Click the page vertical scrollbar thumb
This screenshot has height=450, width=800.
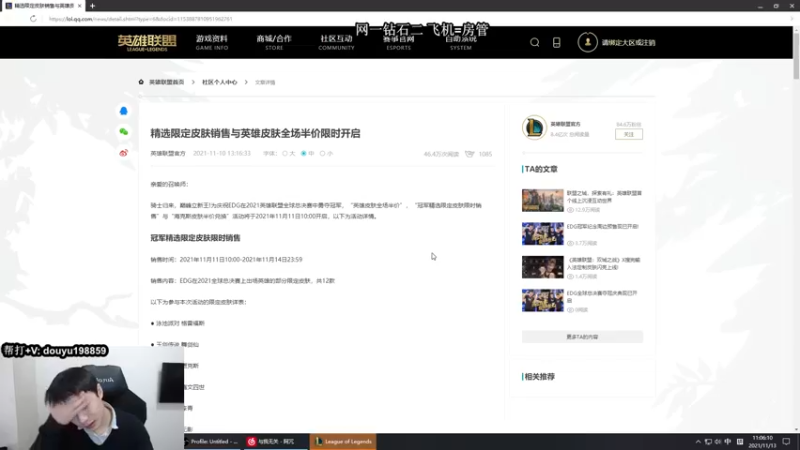click(796, 54)
